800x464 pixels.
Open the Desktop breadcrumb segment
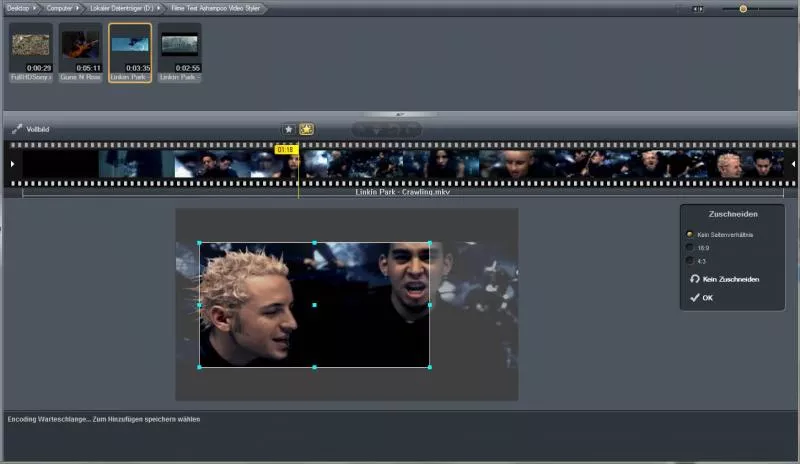pyautogui.click(x=18, y=8)
